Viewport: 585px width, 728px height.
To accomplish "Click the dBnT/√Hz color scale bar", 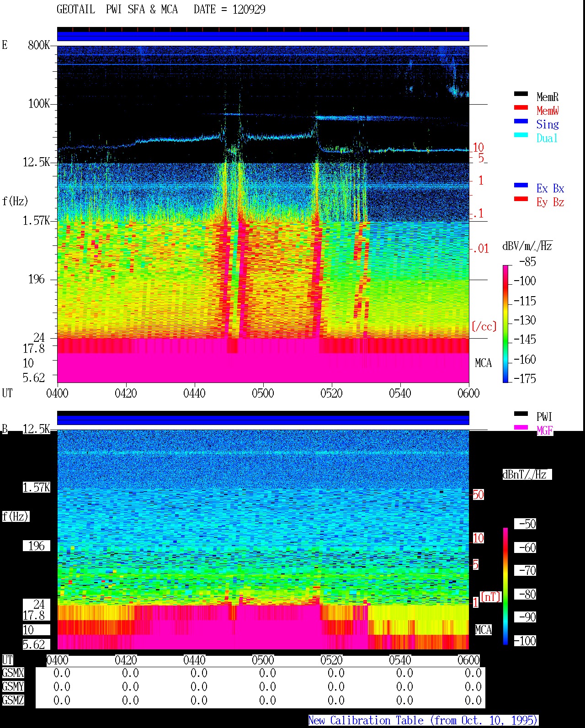I will pos(505,586).
